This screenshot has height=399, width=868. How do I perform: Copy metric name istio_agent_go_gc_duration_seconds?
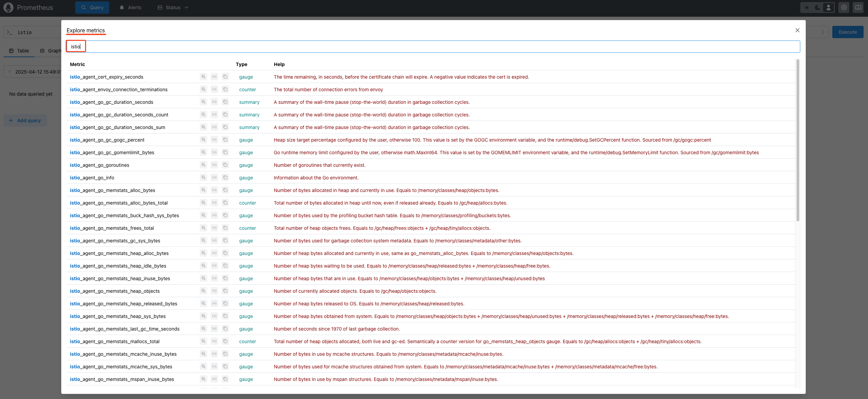pyautogui.click(x=225, y=102)
